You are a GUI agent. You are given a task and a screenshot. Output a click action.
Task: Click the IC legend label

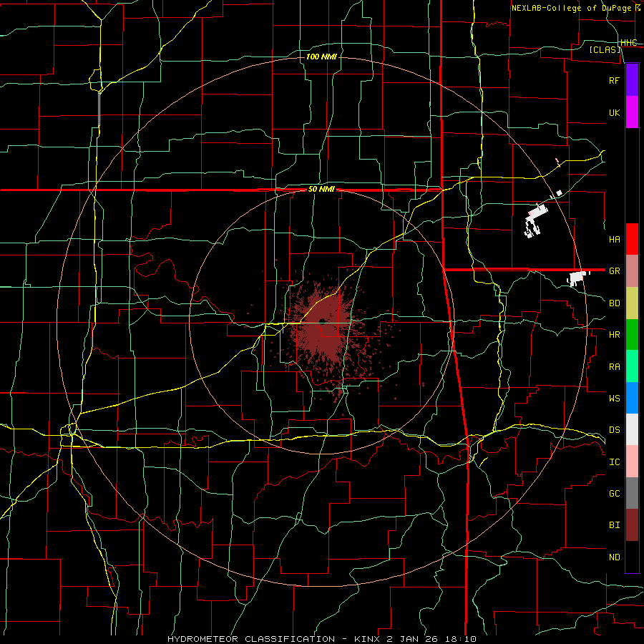(x=615, y=462)
